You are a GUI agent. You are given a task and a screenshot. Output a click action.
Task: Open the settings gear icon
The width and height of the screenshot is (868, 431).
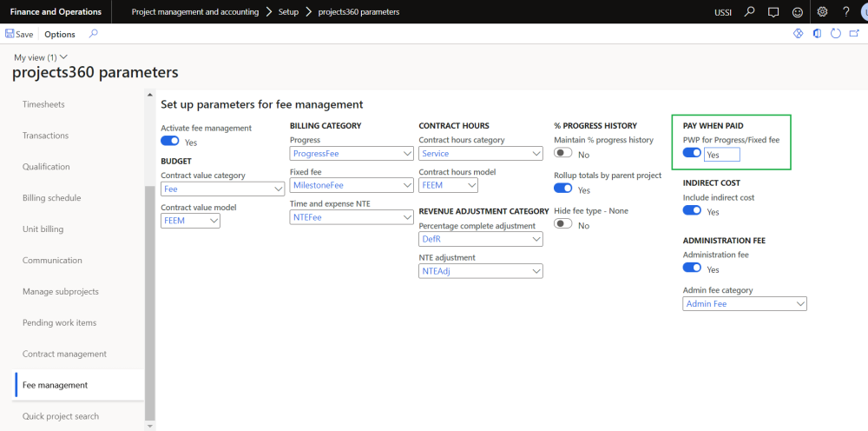click(x=823, y=12)
